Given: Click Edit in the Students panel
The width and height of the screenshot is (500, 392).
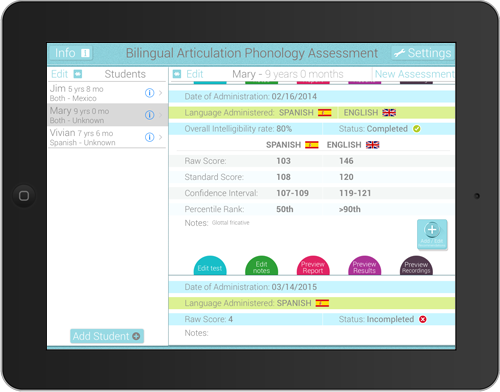Looking at the screenshot, I should point(59,74).
